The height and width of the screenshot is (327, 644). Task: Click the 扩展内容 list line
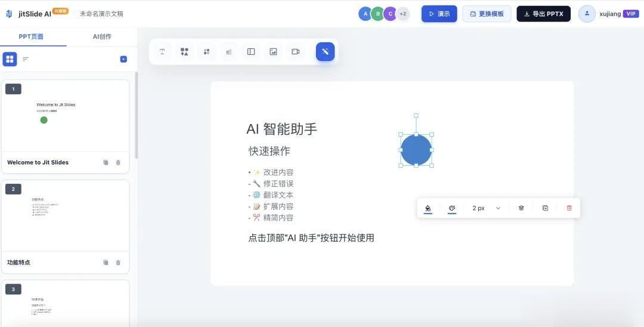coord(271,206)
